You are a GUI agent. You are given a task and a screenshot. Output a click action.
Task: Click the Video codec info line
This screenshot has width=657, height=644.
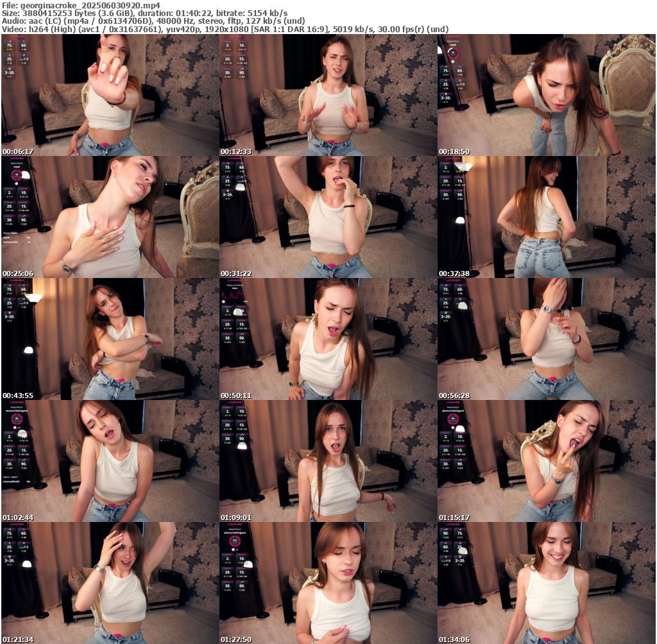[x=225, y=29]
